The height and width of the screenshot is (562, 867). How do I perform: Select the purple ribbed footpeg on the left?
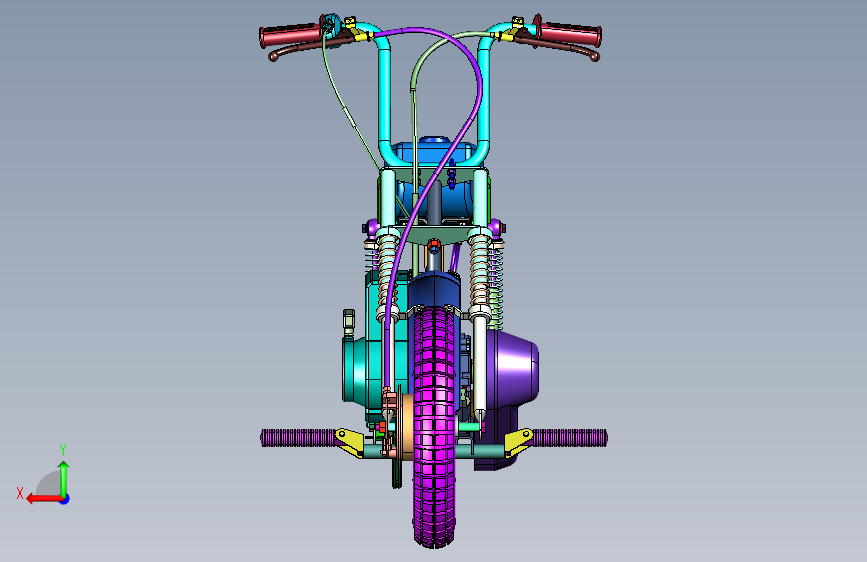point(297,438)
